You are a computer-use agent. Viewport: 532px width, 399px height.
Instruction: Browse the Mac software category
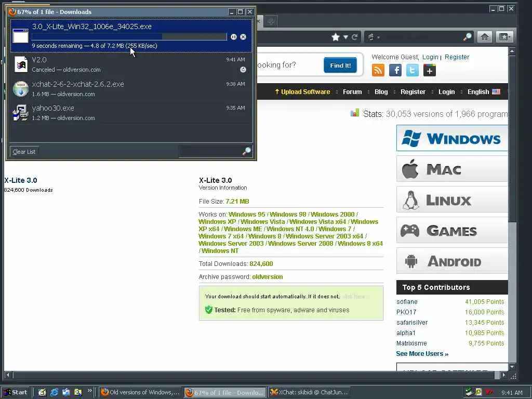[453, 169]
